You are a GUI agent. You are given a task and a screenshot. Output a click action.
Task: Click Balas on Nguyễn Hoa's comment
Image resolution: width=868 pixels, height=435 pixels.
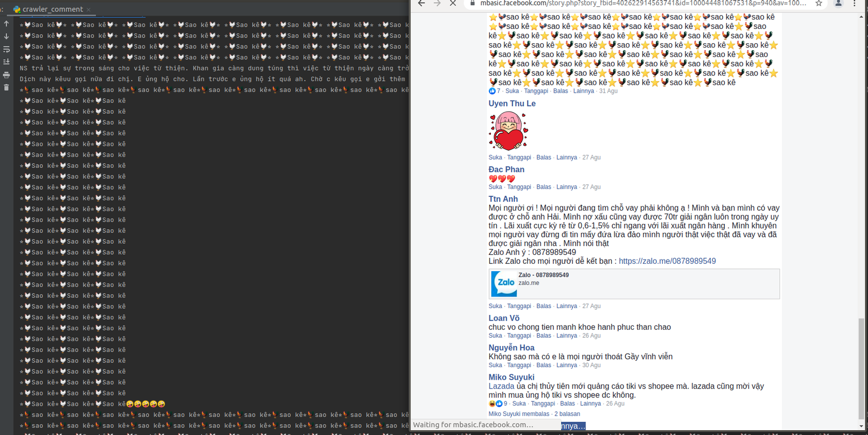(x=543, y=365)
